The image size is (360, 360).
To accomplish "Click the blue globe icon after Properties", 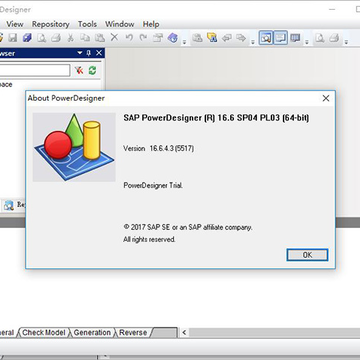I will 173,38.
